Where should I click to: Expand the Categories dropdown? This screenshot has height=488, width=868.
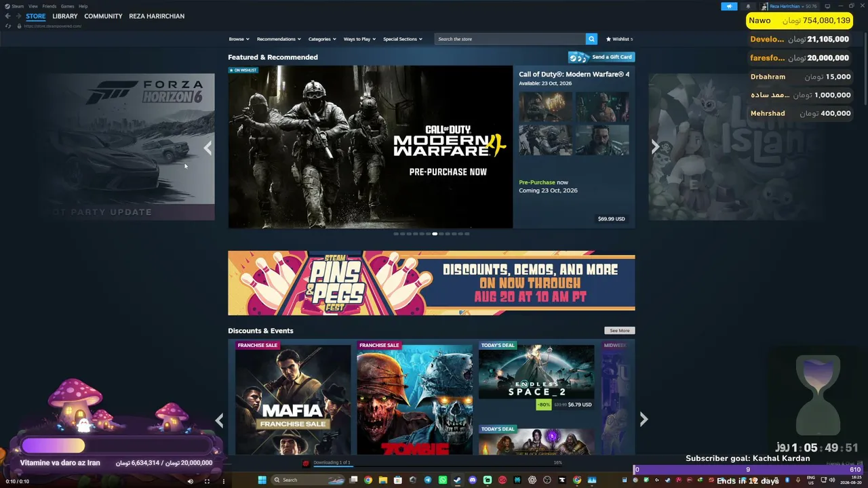(x=322, y=39)
